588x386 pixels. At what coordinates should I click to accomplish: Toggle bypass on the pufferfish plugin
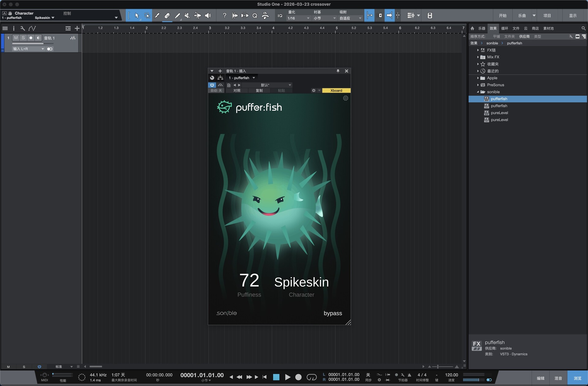[333, 313]
